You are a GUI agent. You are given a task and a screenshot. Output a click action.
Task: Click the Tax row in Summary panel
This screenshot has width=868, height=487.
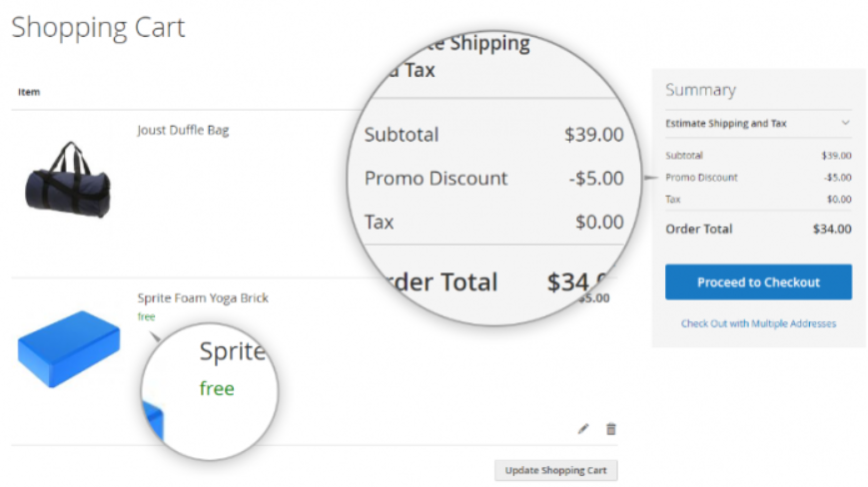tap(758, 199)
